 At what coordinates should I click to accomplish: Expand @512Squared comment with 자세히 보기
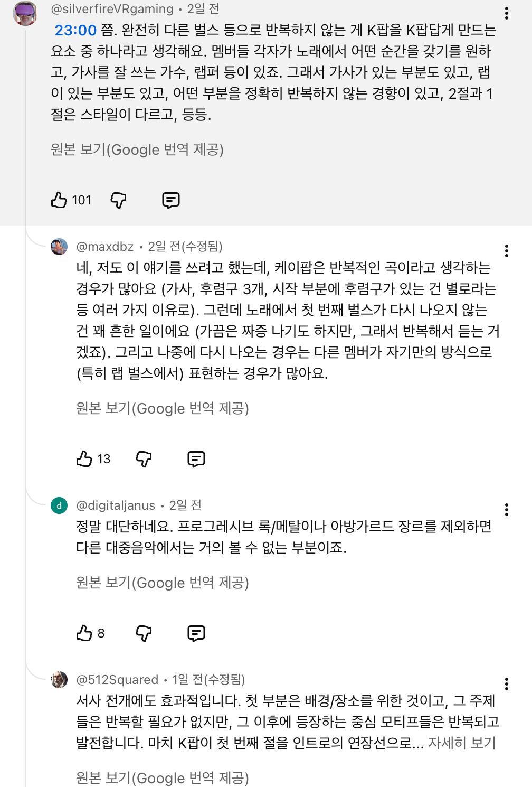tap(462, 743)
